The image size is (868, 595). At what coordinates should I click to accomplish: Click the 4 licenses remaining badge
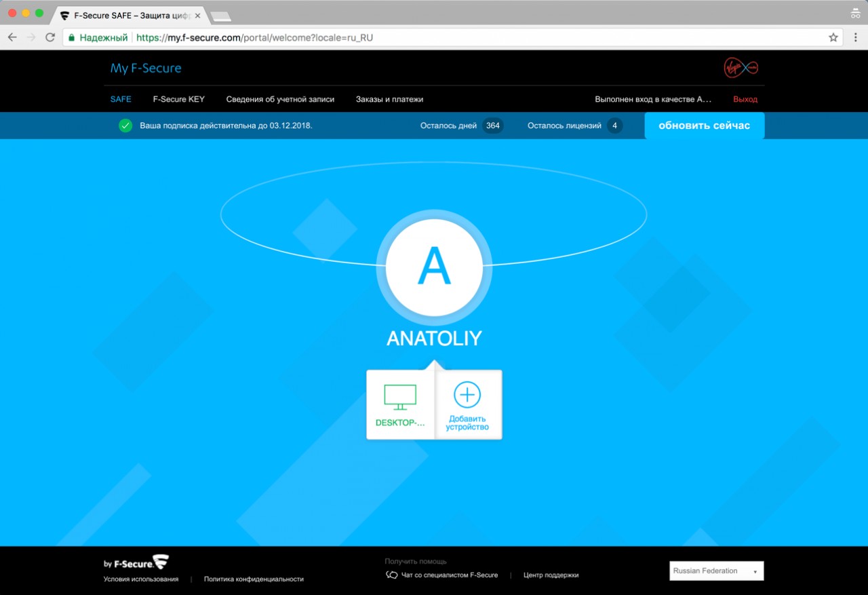[615, 126]
